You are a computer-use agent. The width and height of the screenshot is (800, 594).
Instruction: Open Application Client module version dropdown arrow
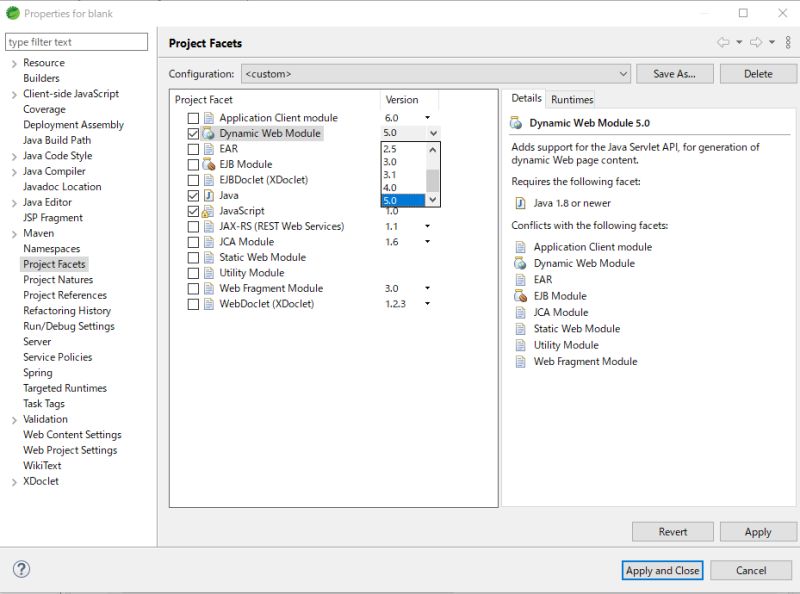click(428, 118)
